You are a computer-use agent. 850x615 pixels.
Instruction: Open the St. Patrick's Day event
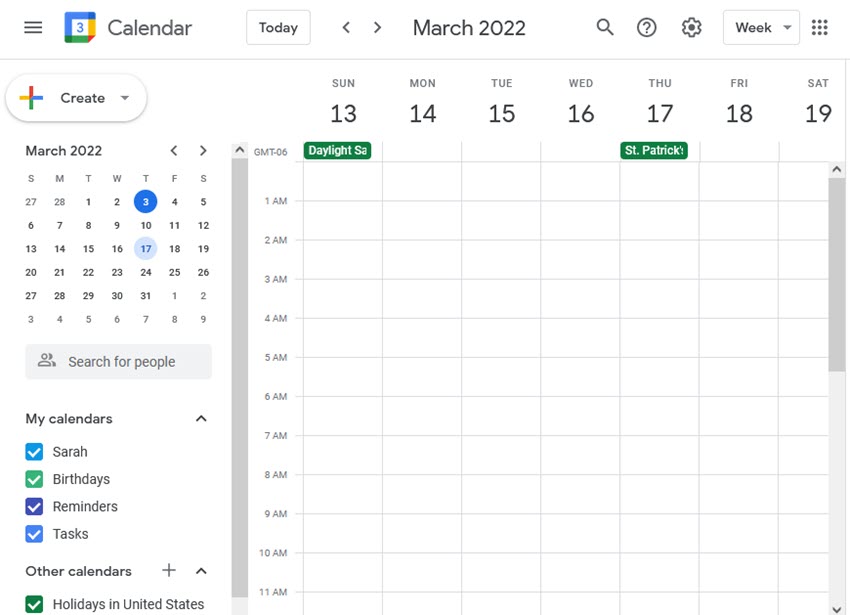(x=653, y=150)
